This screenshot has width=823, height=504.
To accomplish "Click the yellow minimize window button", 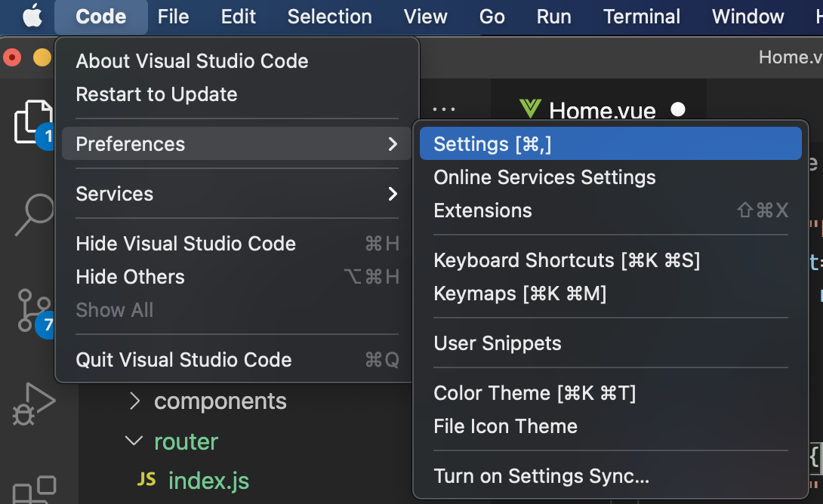I will [x=42, y=57].
